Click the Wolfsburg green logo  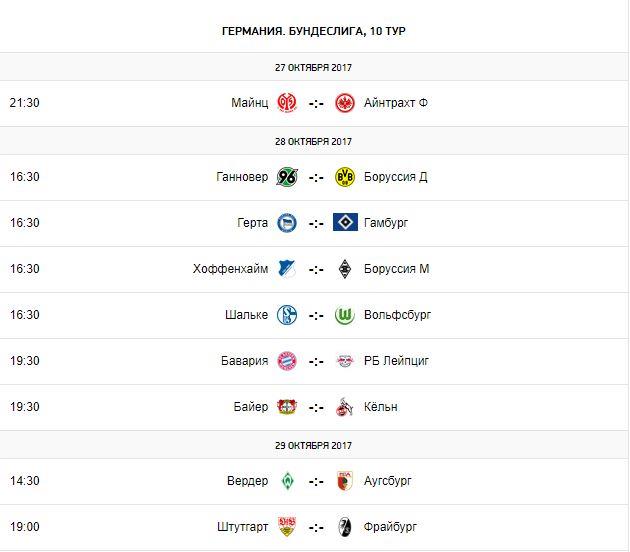pos(346,315)
